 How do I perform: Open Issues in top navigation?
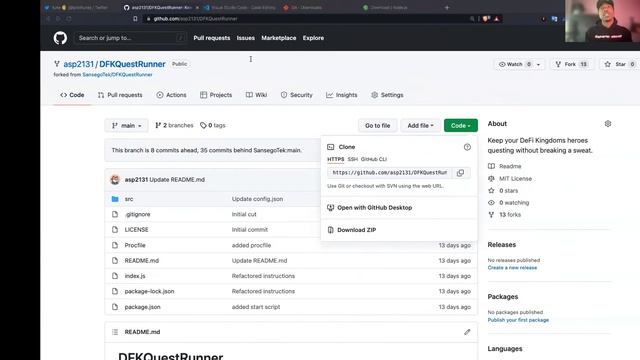tap(246, 38)
